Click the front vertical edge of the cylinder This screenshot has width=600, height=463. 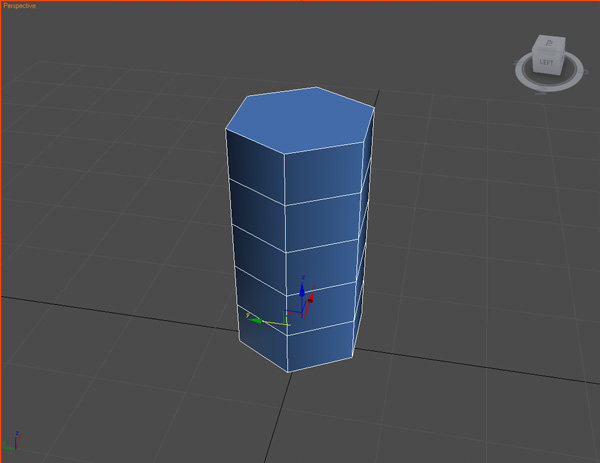[285, 262]
